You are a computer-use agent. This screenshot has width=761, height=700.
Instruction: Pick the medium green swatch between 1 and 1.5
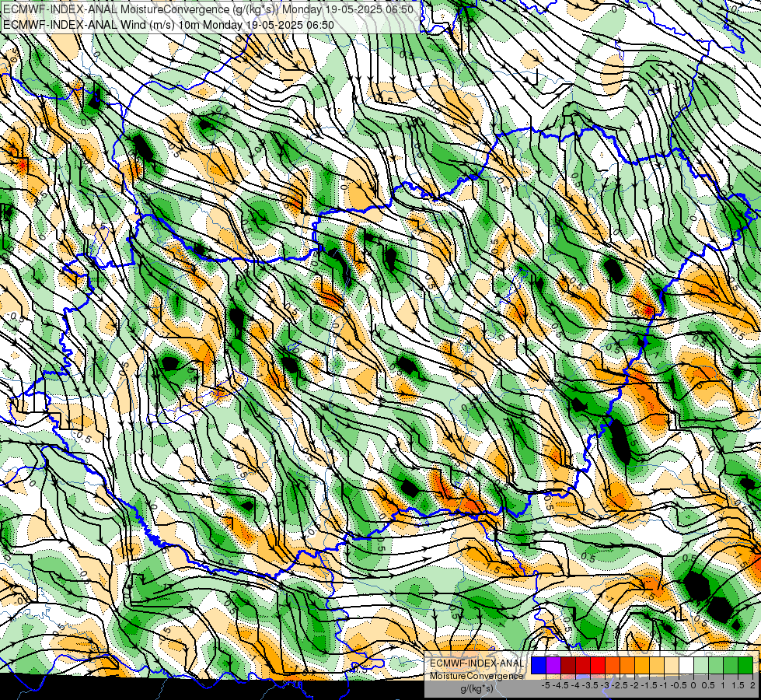(x=731, y=666)
